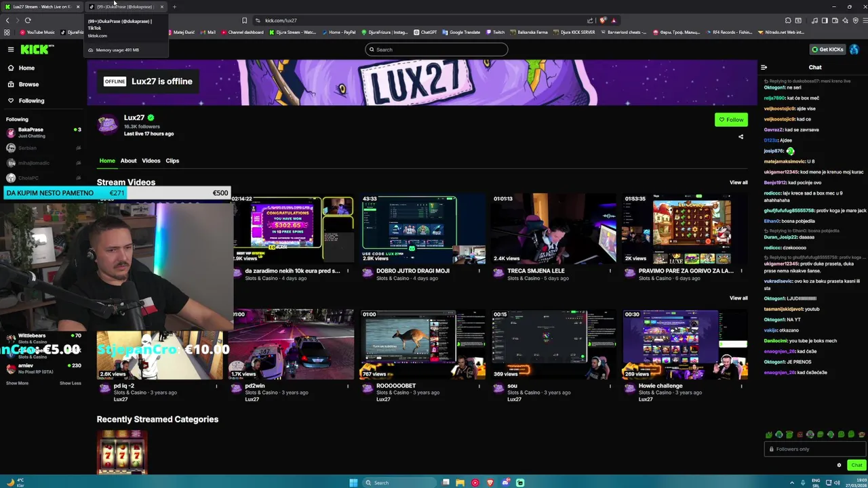This screenshot has width=868, height=488.
Task: Open the 'DOBRO JUTRO DRAGI MOJI' video thumbnail
Action: pyautogui.click(x=424, y=229)
